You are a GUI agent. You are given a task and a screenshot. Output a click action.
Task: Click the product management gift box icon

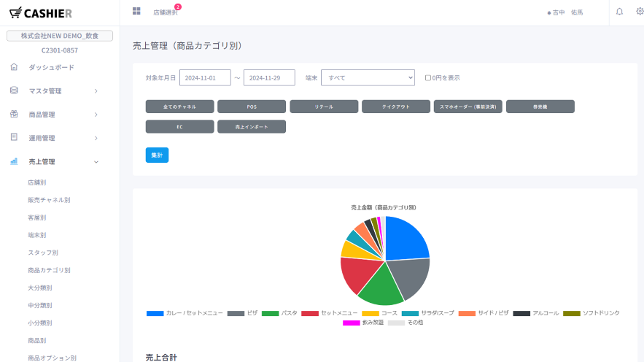(14, 114)
